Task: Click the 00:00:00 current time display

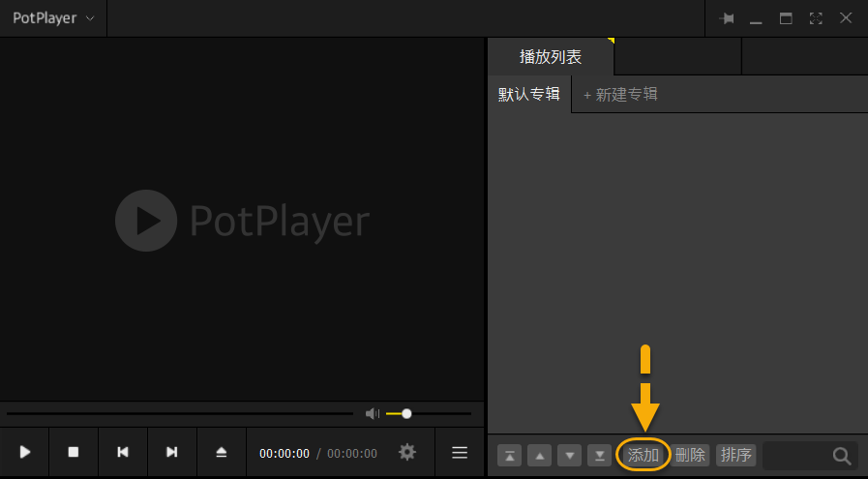Action: point(284,454)
